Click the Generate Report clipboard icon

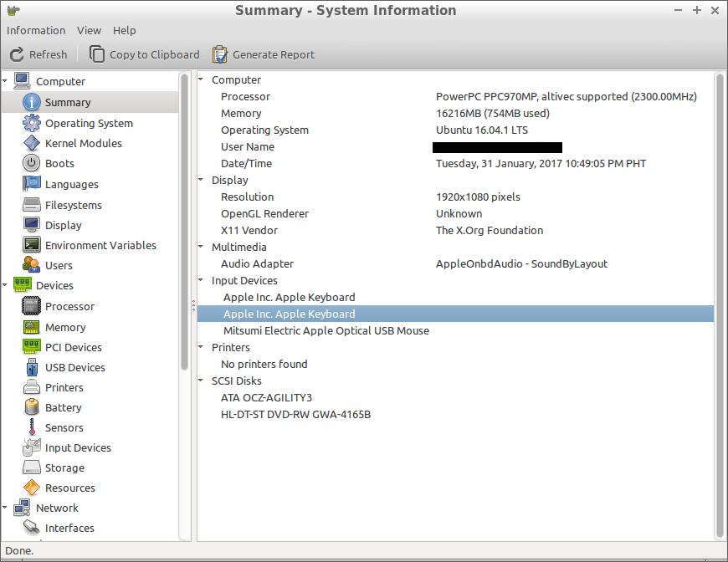click(219, 54)
